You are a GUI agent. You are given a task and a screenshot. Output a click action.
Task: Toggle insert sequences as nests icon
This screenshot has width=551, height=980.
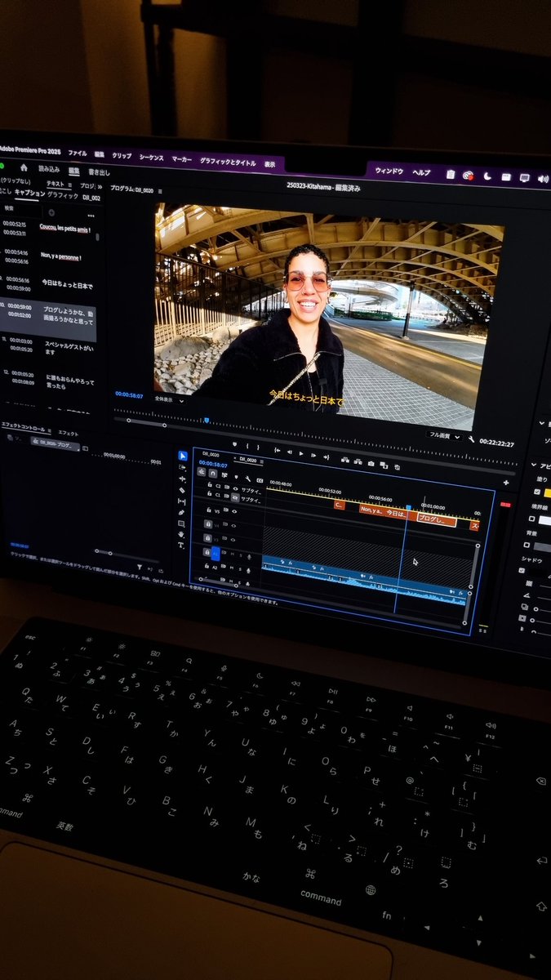201,472
